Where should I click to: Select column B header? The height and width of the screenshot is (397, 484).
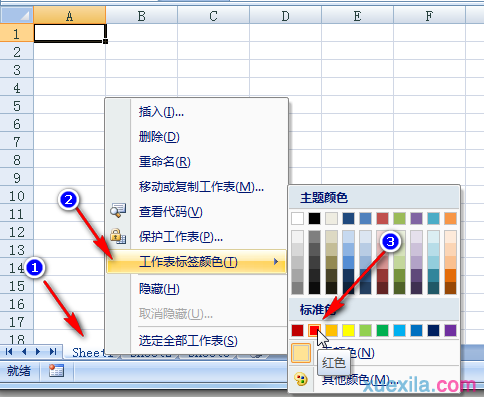tap(142, 15)
